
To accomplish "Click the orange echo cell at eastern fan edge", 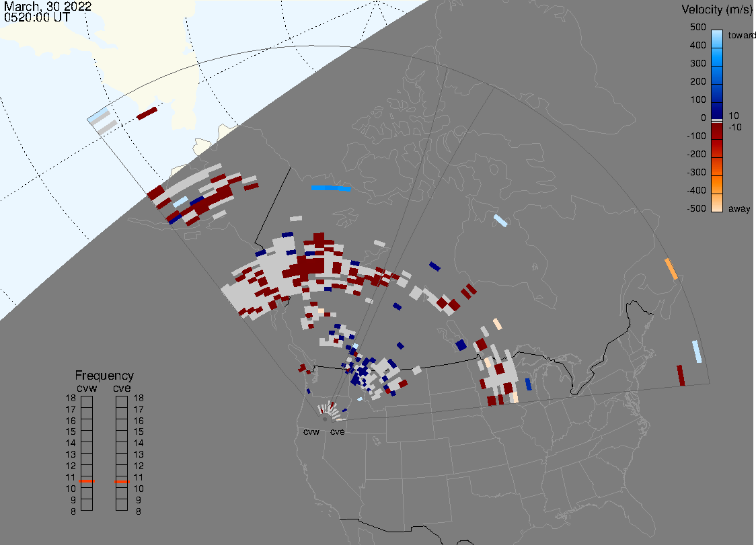I will 671,269.
